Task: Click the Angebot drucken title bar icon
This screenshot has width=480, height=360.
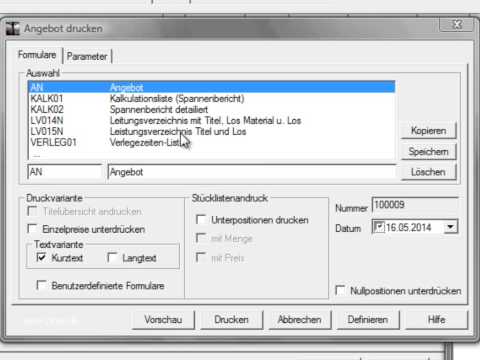Action: tap(13, 29)
